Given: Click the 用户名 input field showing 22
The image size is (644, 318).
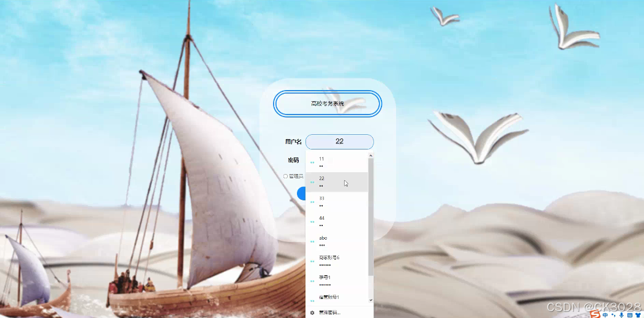Looking at the screenshot, I should click(x=340, y=142).
